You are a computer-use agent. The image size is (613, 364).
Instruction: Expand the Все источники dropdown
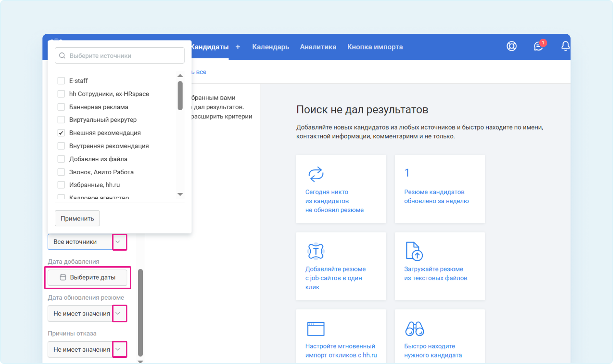pyautogui.click(x=119, y=242)
